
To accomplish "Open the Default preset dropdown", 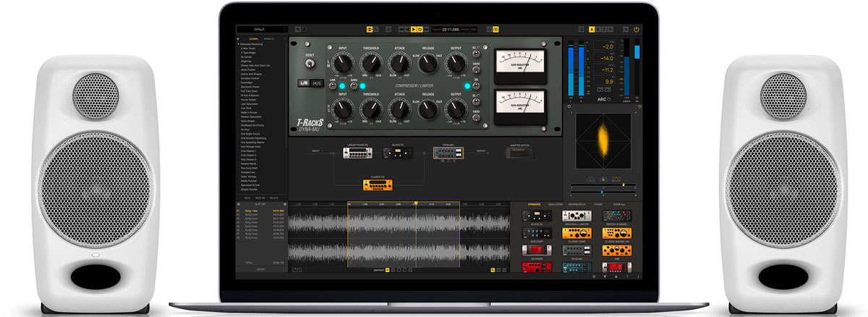I will pos(261,30).
